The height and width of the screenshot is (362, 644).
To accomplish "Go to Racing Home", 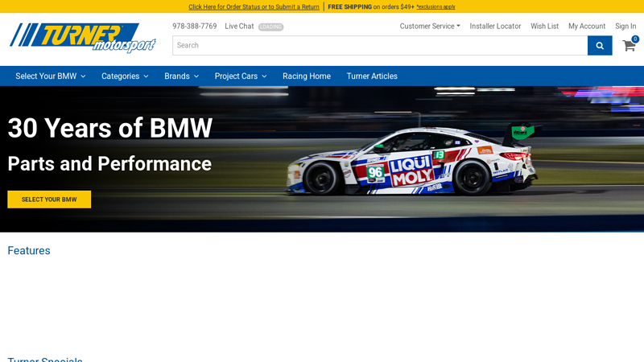I will pos(307,76).
